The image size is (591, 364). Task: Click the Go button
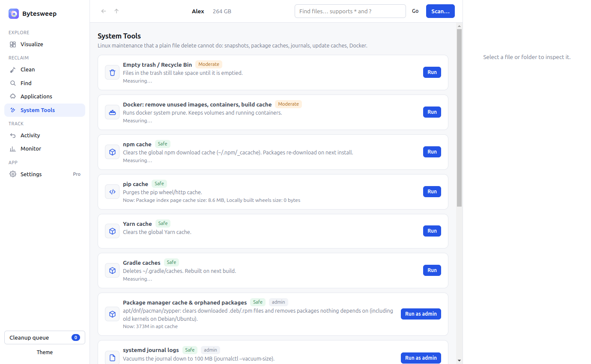pyautogui.click(x=415, y=11)
